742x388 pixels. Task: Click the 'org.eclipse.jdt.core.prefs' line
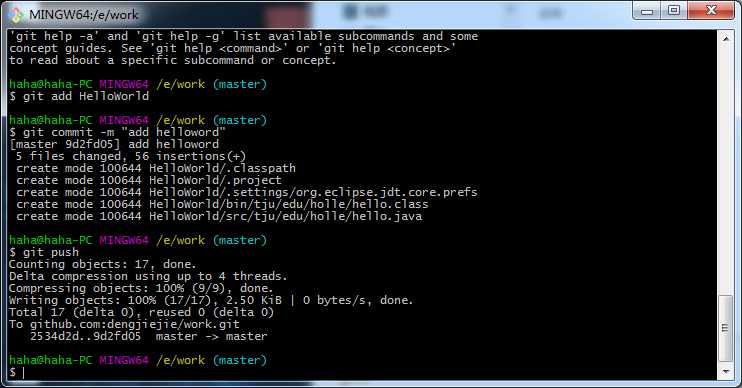point(247,193)
